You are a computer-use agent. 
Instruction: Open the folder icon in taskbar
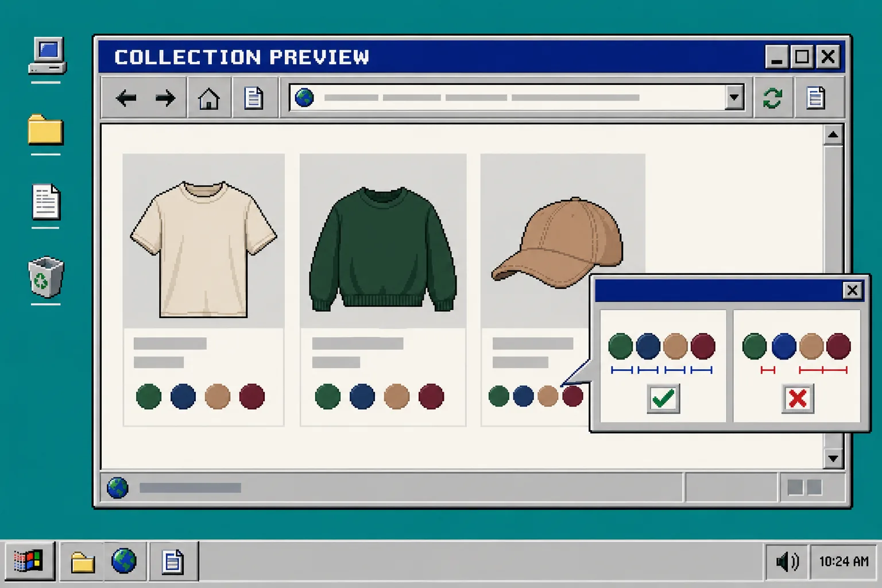coord(83,562)
